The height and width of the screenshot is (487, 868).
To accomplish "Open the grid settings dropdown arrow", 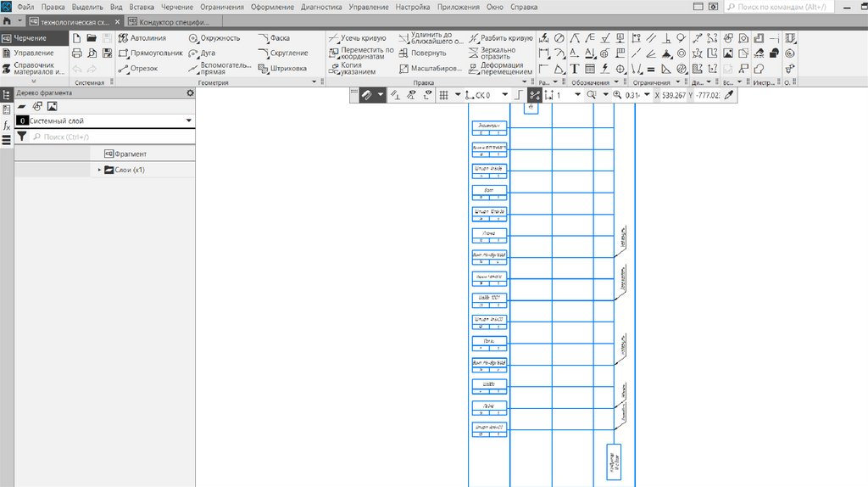I will coord(457,95).
